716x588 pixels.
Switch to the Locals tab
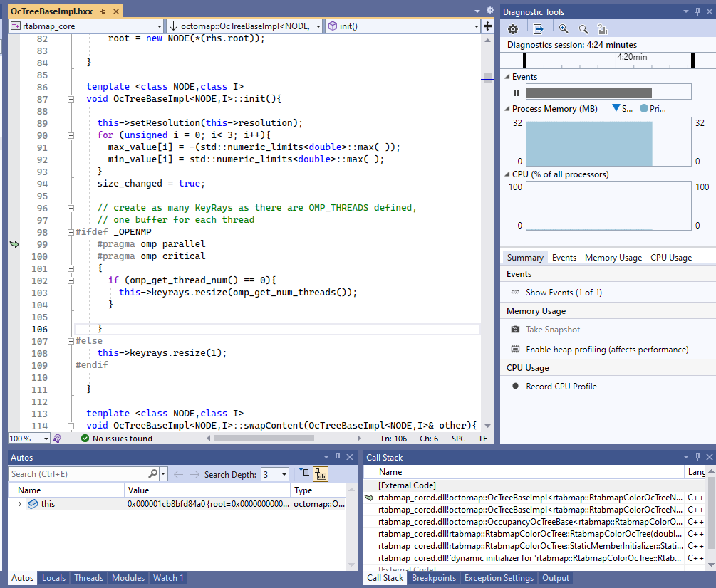tap(53, 578)
